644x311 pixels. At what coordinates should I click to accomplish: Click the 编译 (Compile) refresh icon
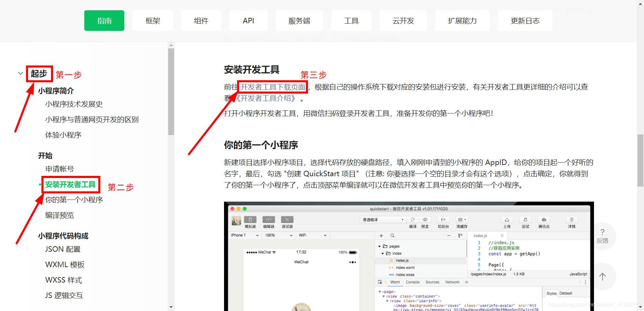413,220
